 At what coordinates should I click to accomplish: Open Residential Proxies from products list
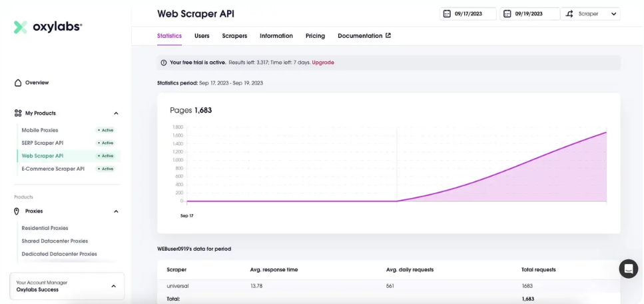[x=45, y=228]
